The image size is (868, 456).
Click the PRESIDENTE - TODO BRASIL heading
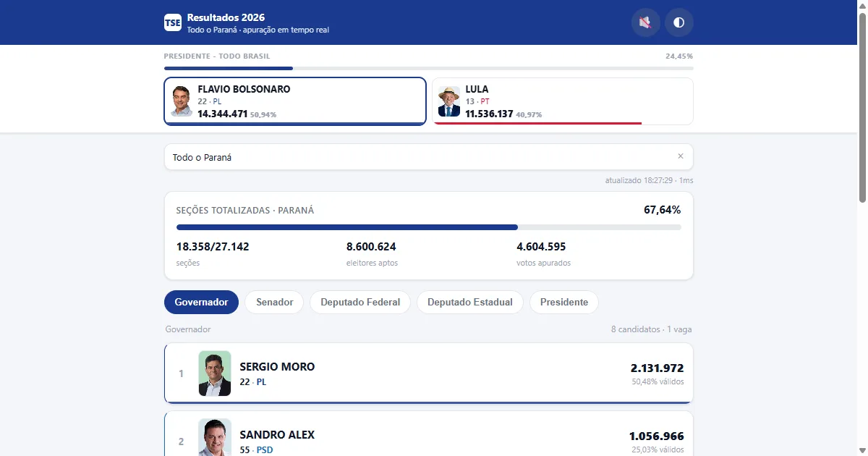217,56
